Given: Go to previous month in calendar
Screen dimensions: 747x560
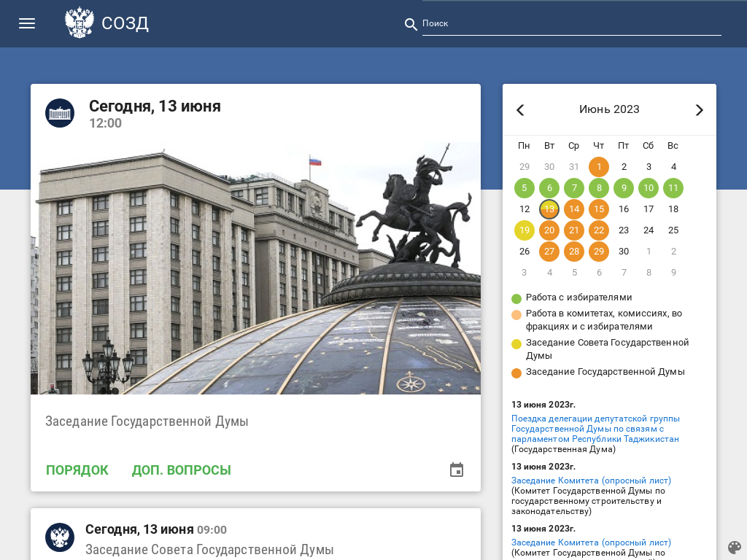Looking at the screenshot, I should (520, 110).
